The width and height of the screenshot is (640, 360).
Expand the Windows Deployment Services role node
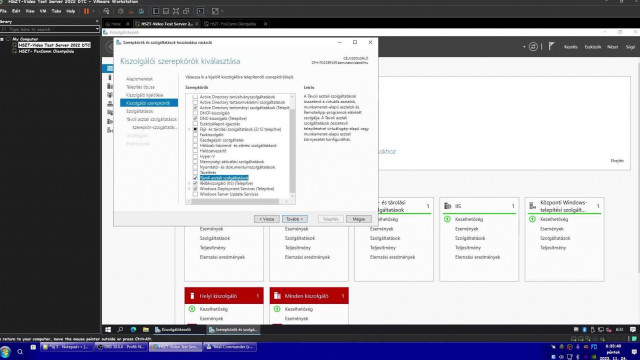(x=189, y=189)
